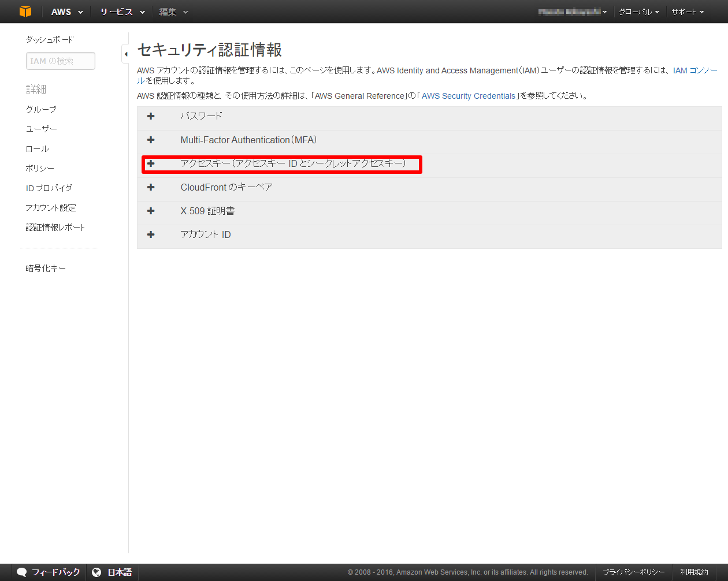The height and width of the screenshot is (581, 728).
Task: Click the フィードバック button in footer
Action: pyautogui.click(x=49, y=572)
